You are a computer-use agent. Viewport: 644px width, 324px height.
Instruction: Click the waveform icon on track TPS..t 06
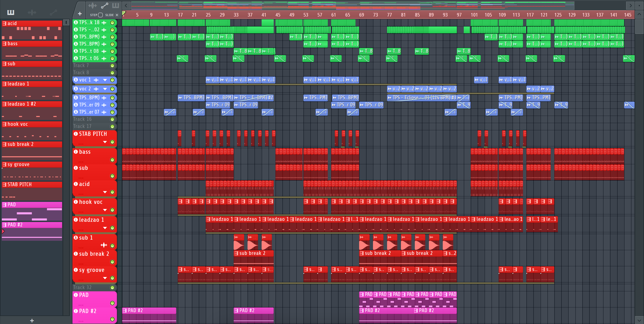click(x=104, y=59)
